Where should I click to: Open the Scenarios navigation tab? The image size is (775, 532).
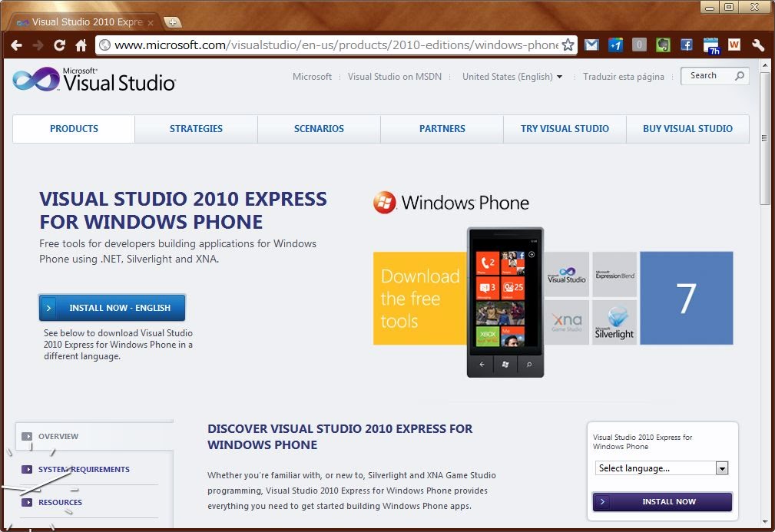[319, 129]
